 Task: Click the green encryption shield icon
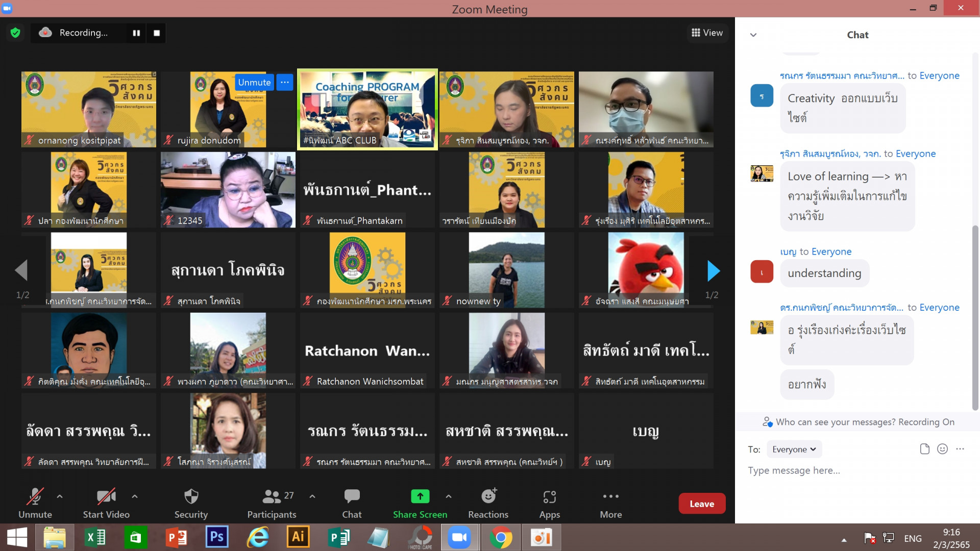point(15,33)
